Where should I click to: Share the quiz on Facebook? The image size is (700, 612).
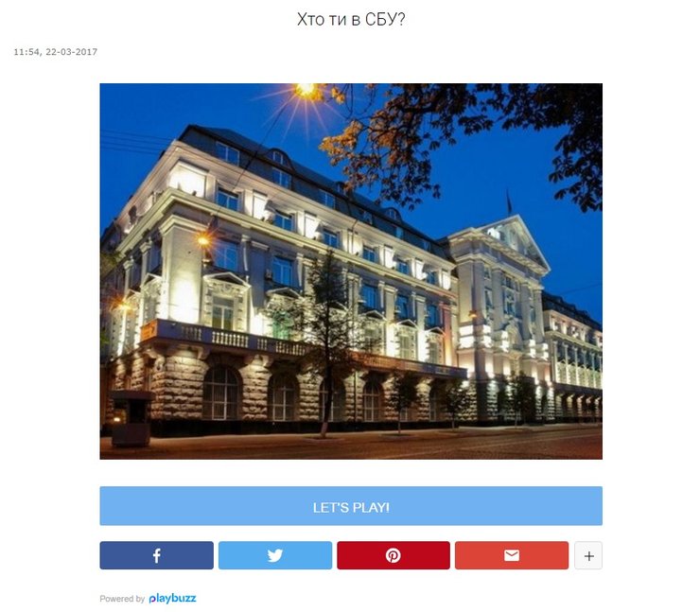click(x=156, y=555)
